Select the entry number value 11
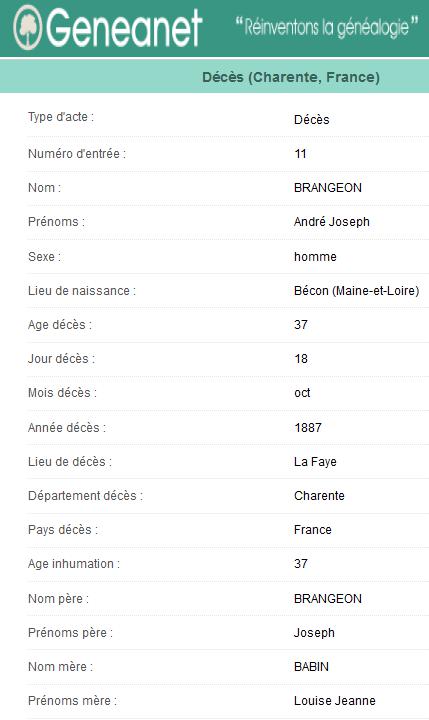This screenshot has width=429, height=720. point(300,154)
